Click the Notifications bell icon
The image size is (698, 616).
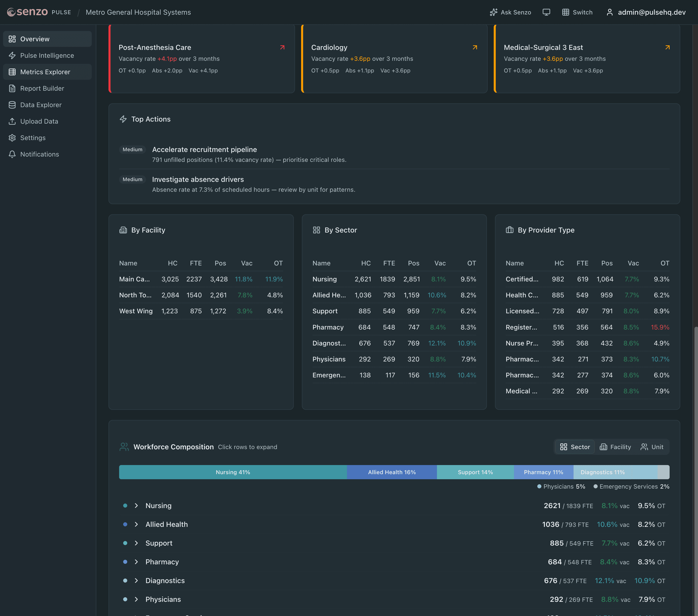click(x=12, y=154)
